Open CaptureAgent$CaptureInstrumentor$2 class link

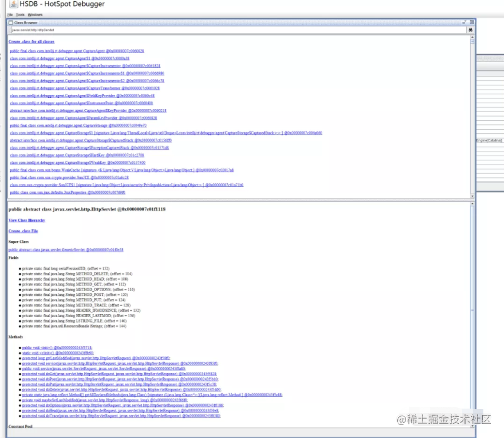87,81
